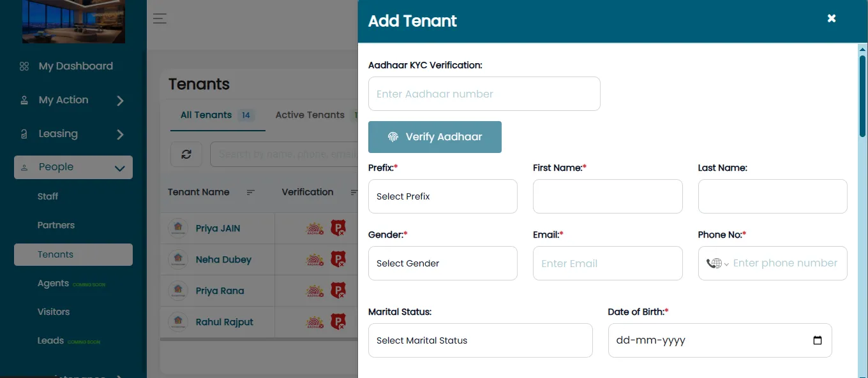Select Tenants in the sidebar
The width and height of the screenshot is (868, 378).
click(x=73, y=254)
